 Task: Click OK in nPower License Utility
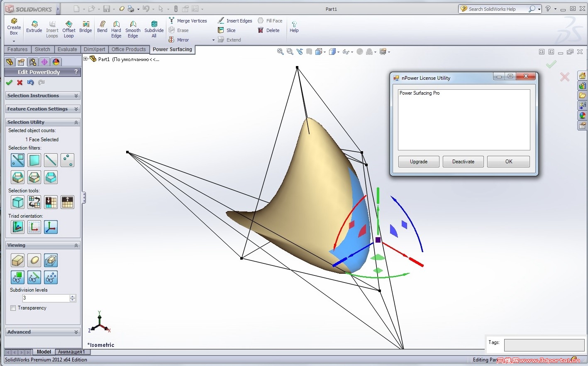pyautogui.click(x=508, y=162)
